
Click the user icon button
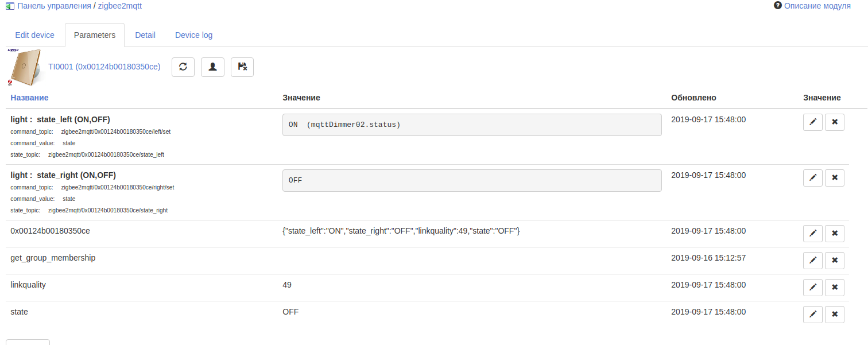point(212,67)
